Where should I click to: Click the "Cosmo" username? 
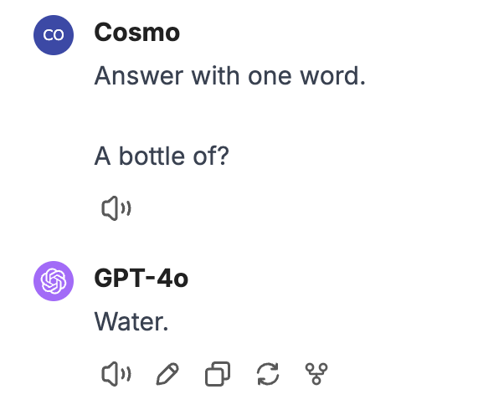pos(136,33)
